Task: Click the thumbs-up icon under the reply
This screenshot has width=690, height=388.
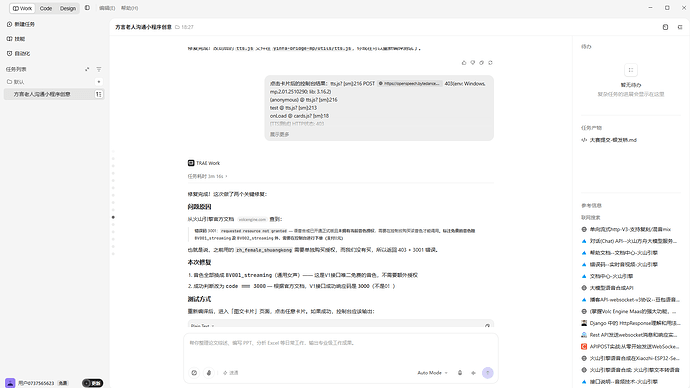Action: [464, 62]
